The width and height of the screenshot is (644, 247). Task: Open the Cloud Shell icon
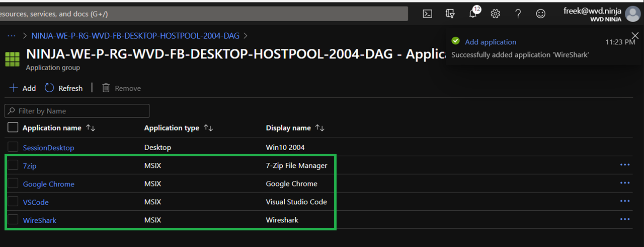click(x=427, y=14)
